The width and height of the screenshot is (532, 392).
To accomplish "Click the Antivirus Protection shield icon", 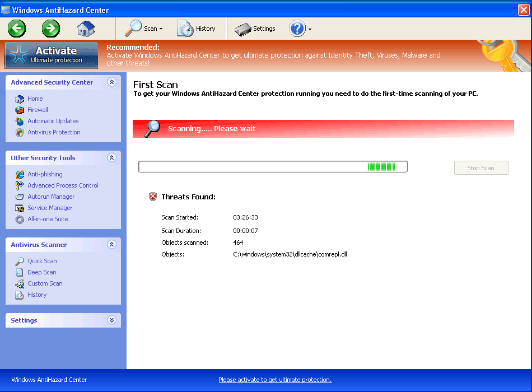I will (x=20, y=133).
